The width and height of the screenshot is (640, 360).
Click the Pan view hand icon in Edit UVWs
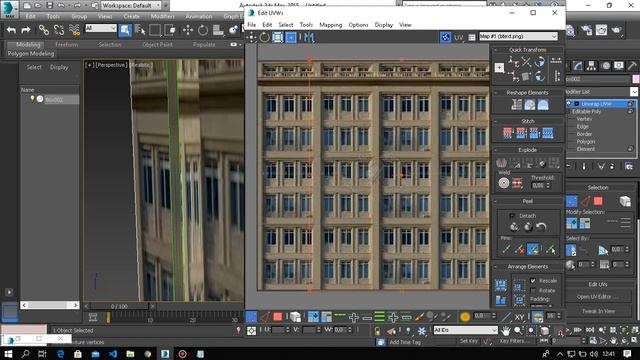[x=506, y=331]
